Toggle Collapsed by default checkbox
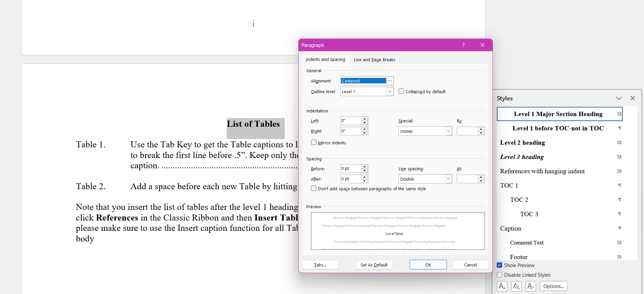 point(401,91)
